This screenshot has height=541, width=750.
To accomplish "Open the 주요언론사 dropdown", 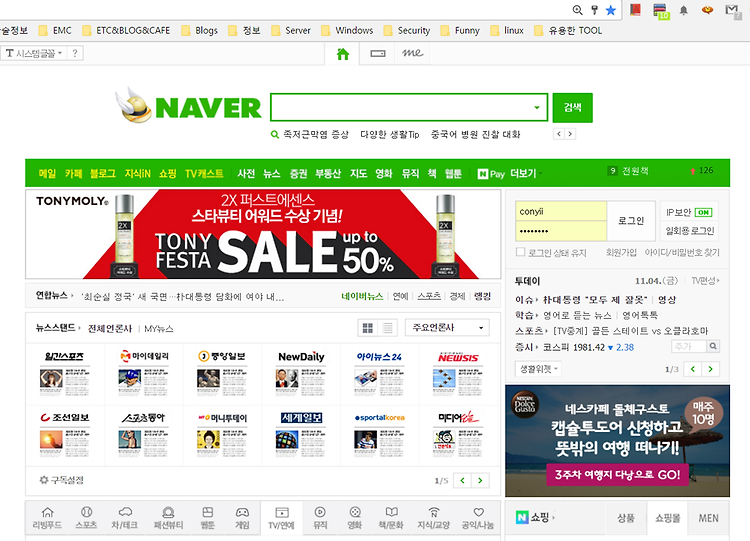I will point(447,328).
